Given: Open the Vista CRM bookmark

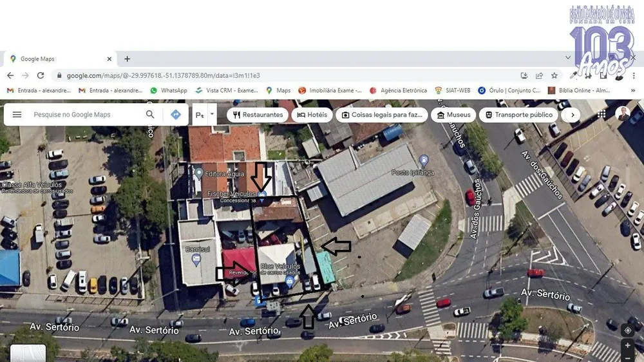Looking at the screenshot, I should [227, 90].
